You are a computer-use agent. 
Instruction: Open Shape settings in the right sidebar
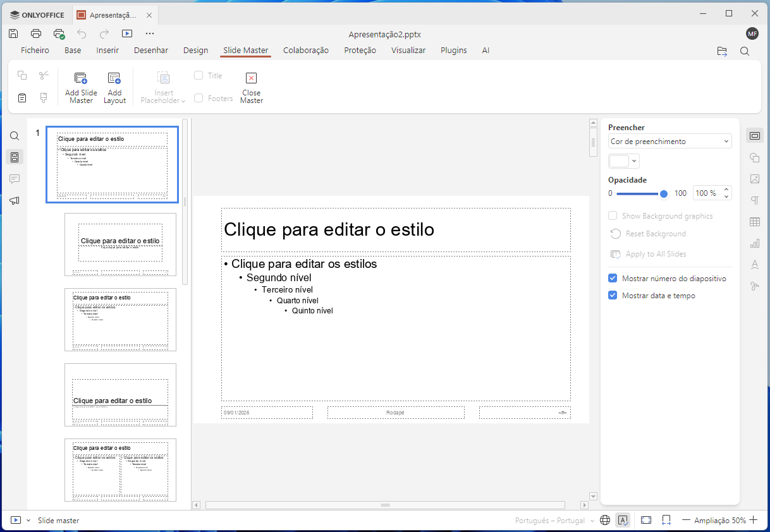(755, 157)
